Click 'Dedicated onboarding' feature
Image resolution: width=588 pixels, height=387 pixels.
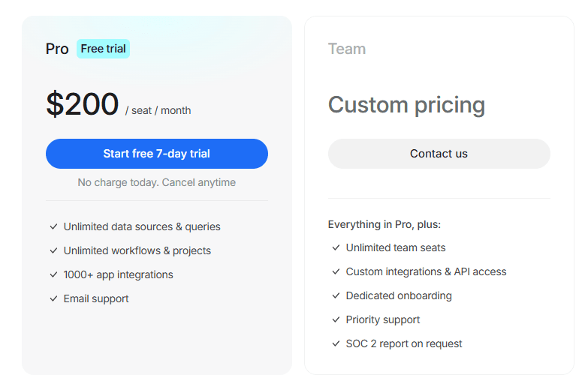[x=399, y=295]
